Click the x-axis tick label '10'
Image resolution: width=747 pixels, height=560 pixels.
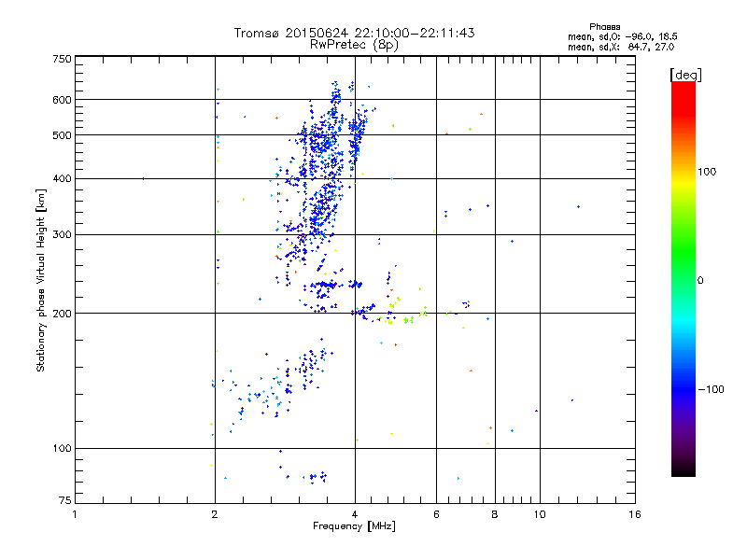(540, 514)
